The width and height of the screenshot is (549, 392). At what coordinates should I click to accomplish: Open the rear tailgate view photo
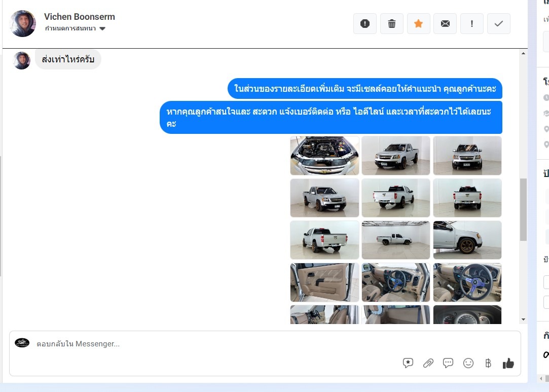pyautogui.click(x=467, y=198)
